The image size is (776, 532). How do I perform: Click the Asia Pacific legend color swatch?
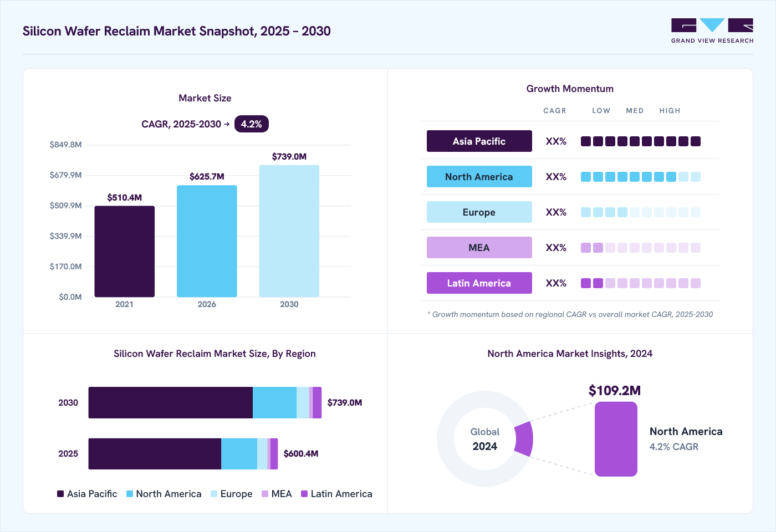[60, 494]
